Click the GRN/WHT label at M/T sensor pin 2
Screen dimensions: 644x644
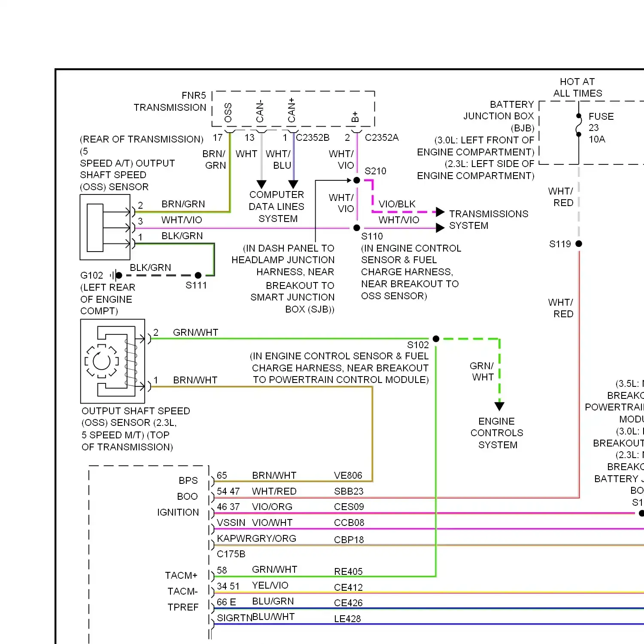pyautogui.click(x=195, y=332)
